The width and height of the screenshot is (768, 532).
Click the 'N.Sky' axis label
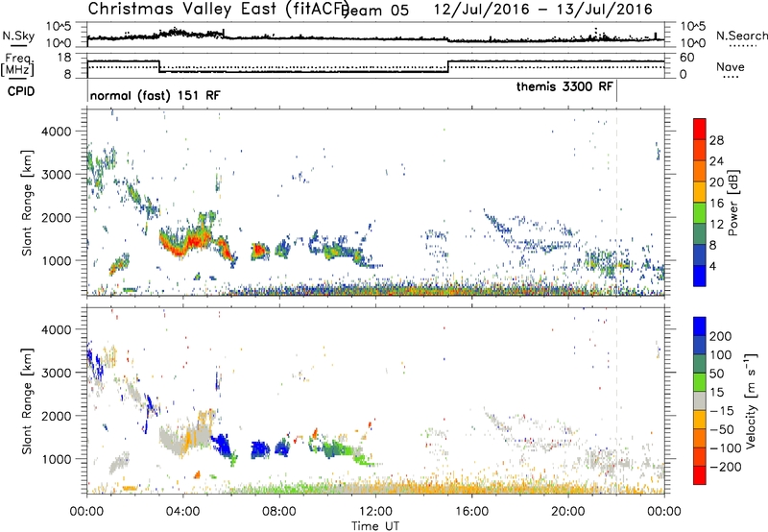pyautogui.click(x=18, y=36)
